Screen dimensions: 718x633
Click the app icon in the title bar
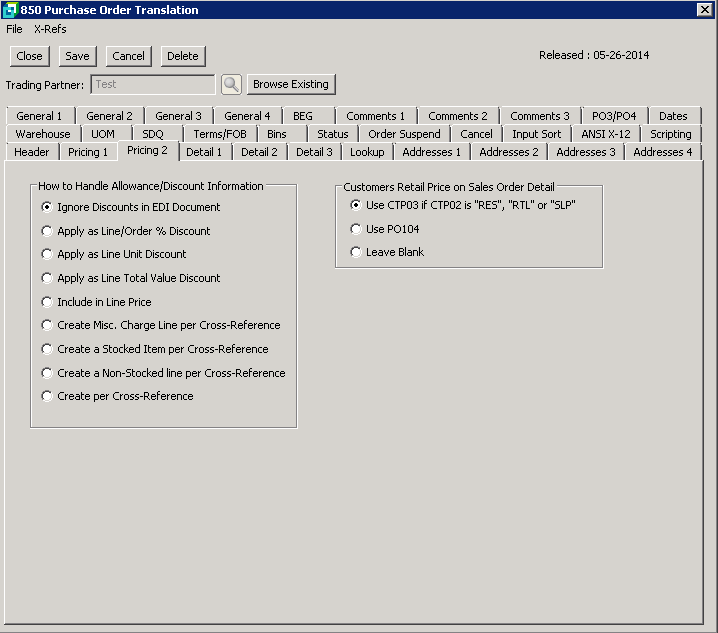pyautogui.click(x=10, y=10)
